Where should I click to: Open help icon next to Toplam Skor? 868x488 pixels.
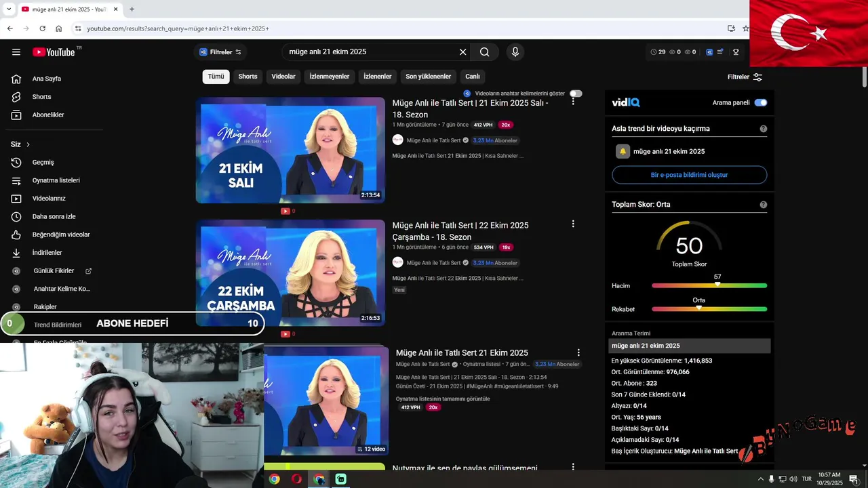click(764, 205)
